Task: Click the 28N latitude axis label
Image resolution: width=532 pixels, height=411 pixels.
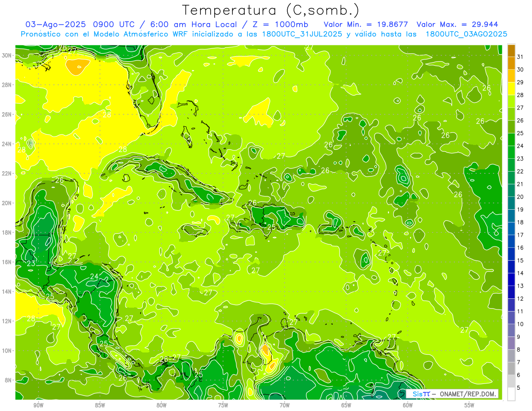Action: tap(7, 85)
